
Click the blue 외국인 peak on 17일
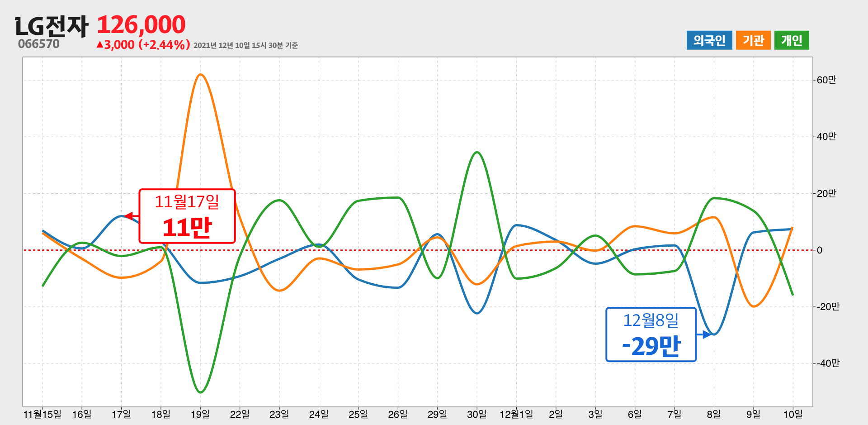tap(121, 216)
